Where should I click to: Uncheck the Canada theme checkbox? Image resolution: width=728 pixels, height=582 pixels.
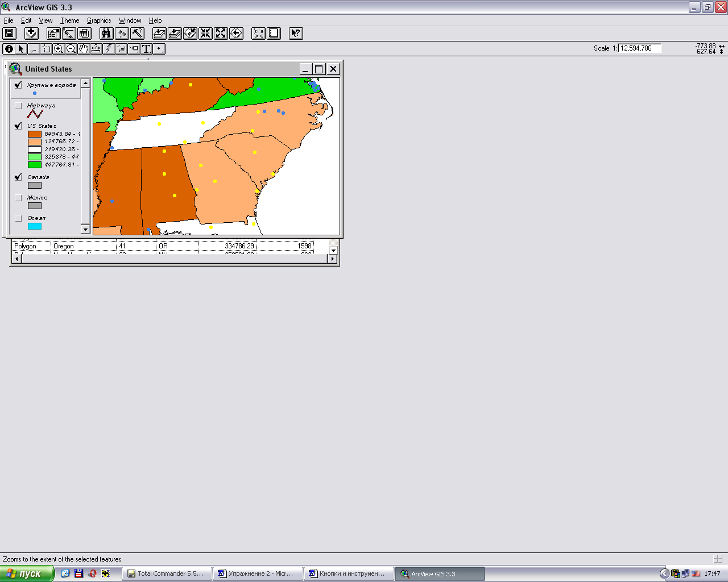point(18,177)
